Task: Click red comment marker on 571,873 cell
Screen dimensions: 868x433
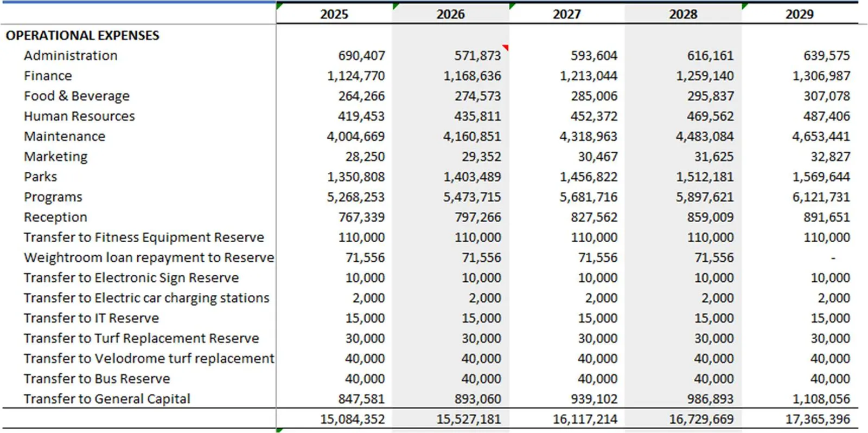Action: coord(506,48)
